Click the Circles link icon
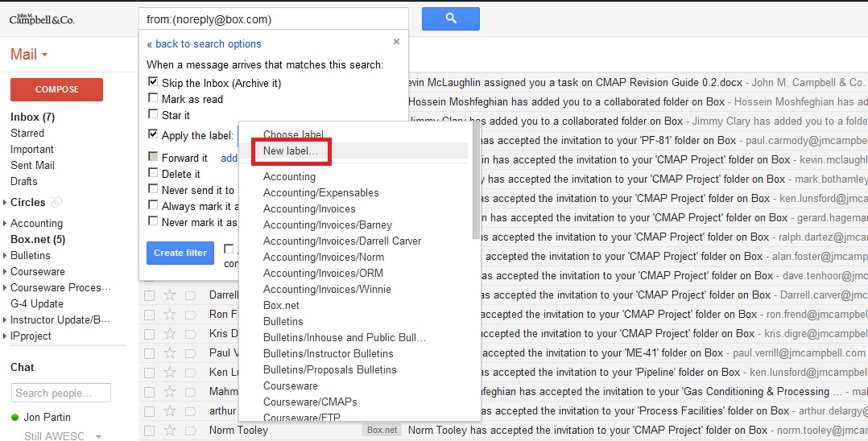This screenshot has width=868, height=441. coord(56,203)
